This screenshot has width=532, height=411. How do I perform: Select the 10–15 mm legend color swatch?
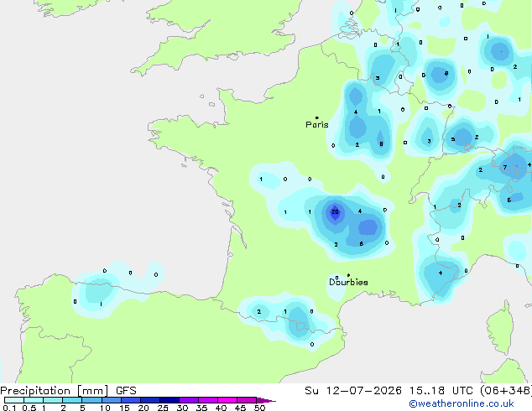coord(112,400)
